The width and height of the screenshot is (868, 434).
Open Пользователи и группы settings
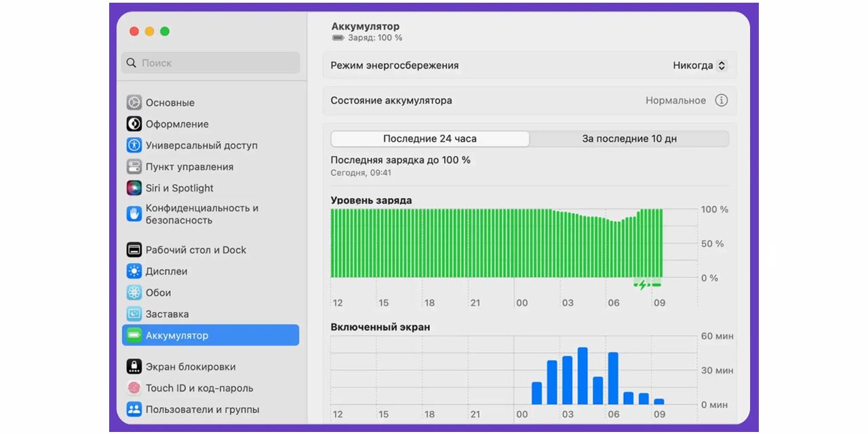[202, 410]
